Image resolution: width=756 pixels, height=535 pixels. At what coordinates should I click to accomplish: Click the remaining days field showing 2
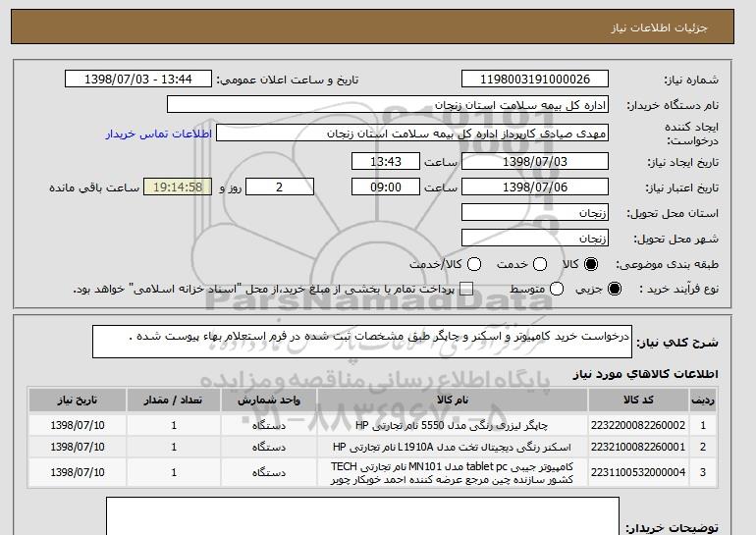(280, 187)
